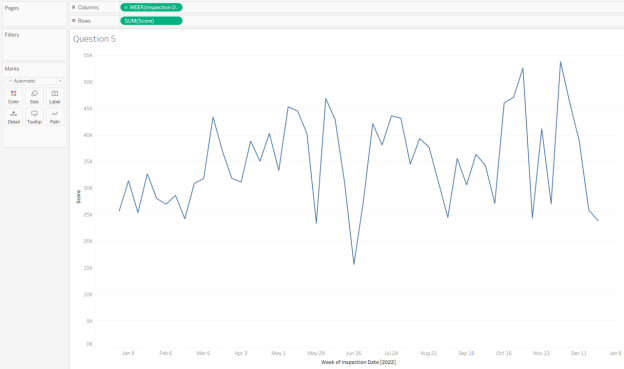The width and height of the screenshot is (624, 369).
Task: Click the lowest point near Jun 26
Action: coord(354,264)
